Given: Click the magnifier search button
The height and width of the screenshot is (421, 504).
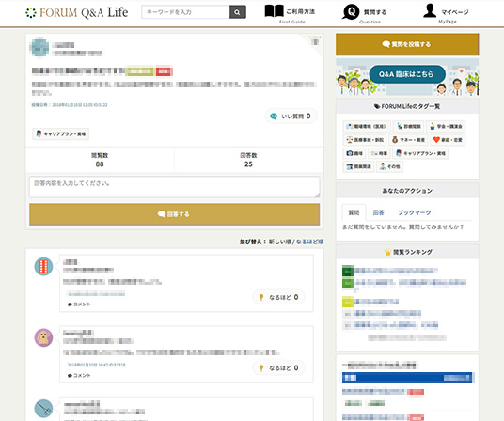Looking at the screenshot, I should [x=238, y=12].
